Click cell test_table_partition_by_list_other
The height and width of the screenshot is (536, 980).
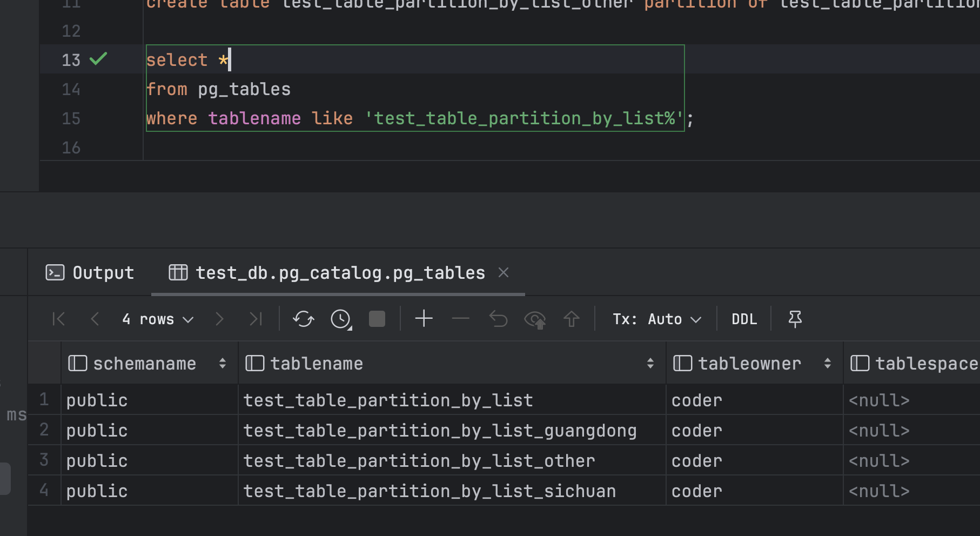(452, 461)
